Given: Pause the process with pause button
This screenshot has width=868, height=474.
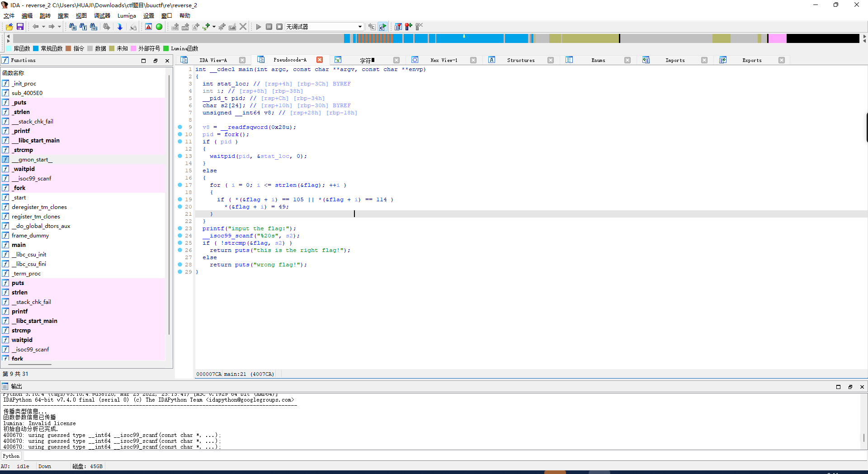Looking at the screenshot, I should pos(269,27).
